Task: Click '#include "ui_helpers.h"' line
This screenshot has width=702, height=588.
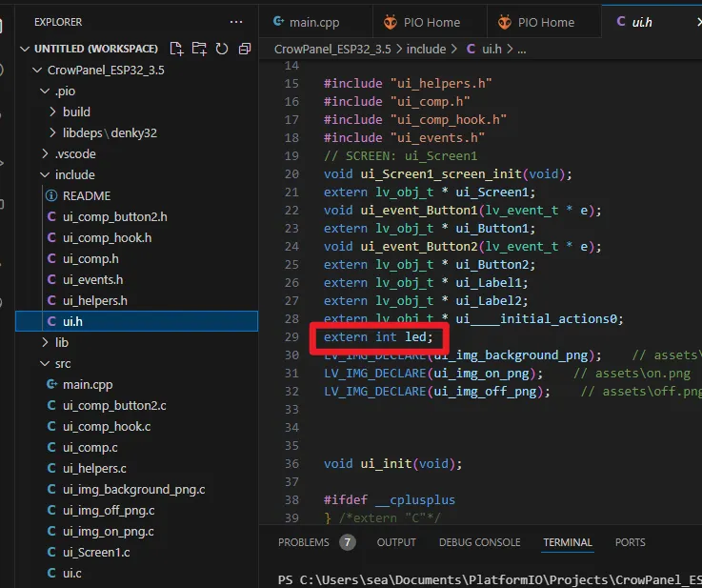Action: (x=408, y=83)
